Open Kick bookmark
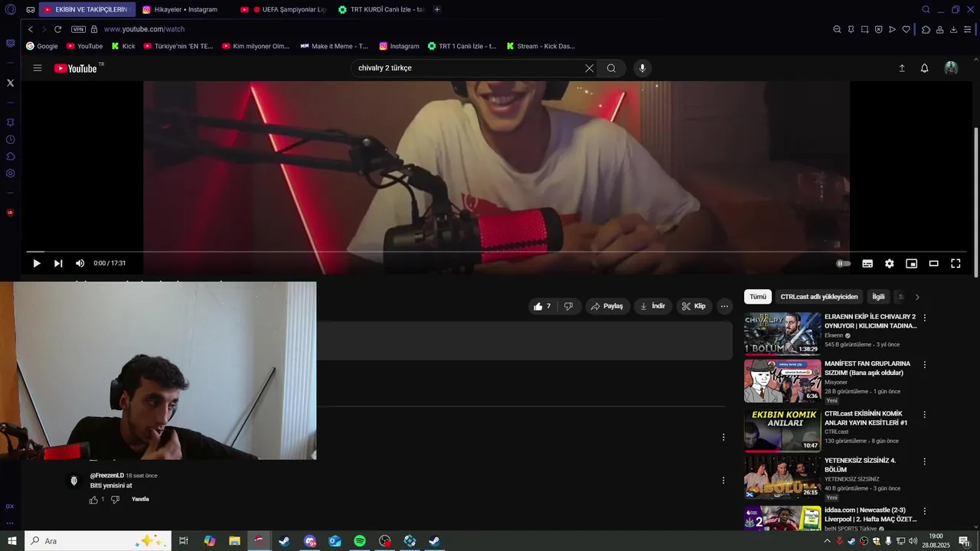Image resolution: width=980 pixels, height=551 pixels. click(x=122, y=46)
